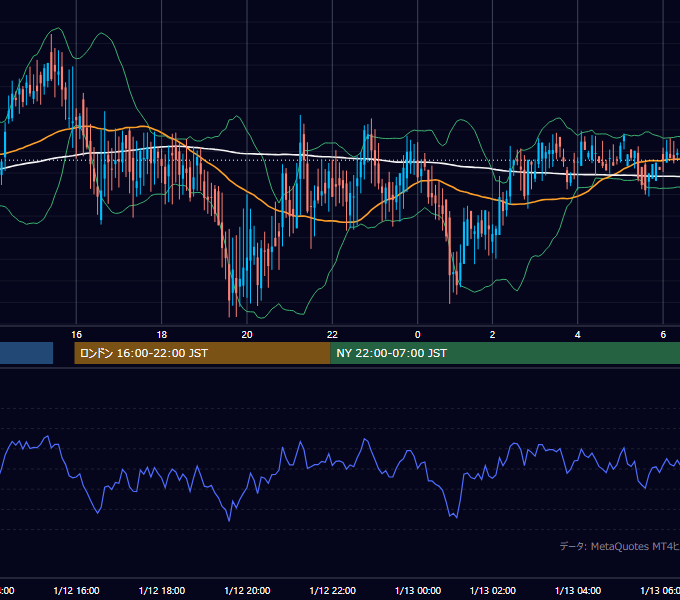
Task: Click the '1/12 16:00' date label
Action: tap(76, 590)
